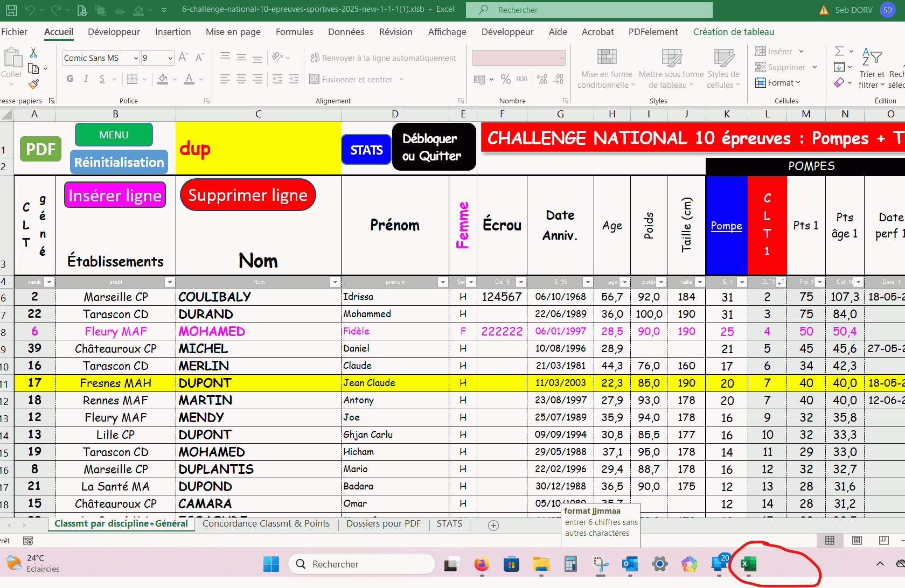Image resolution: width=905 pixels, height=588 pixels.
Task: Switch to page layout view
Action: (857, 540)
